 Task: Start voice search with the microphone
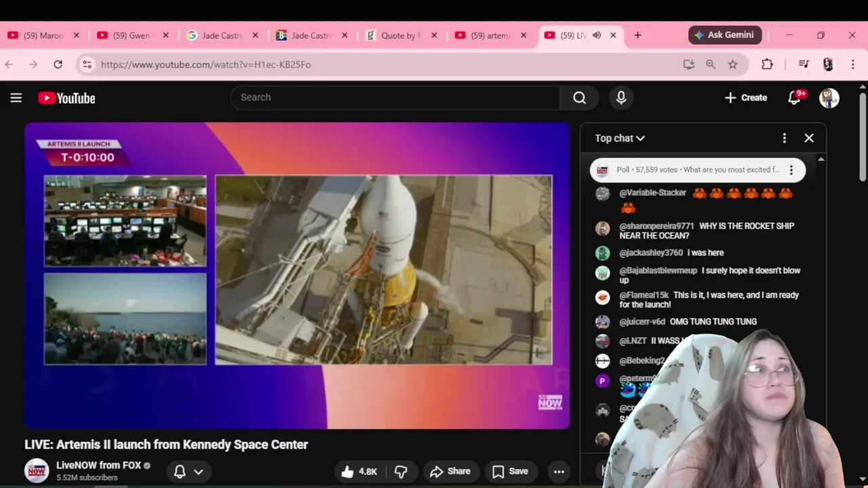pyautogui.click(x=621, y=98)
